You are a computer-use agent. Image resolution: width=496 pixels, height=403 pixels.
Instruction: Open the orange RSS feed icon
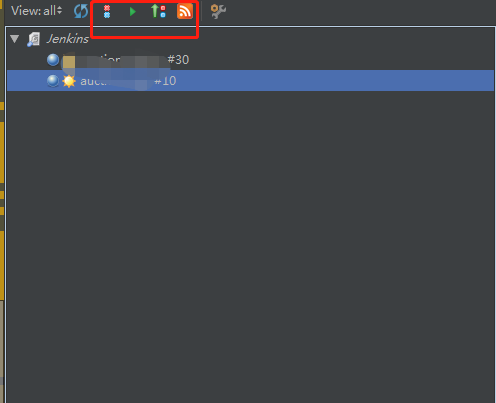click(185, 11)
